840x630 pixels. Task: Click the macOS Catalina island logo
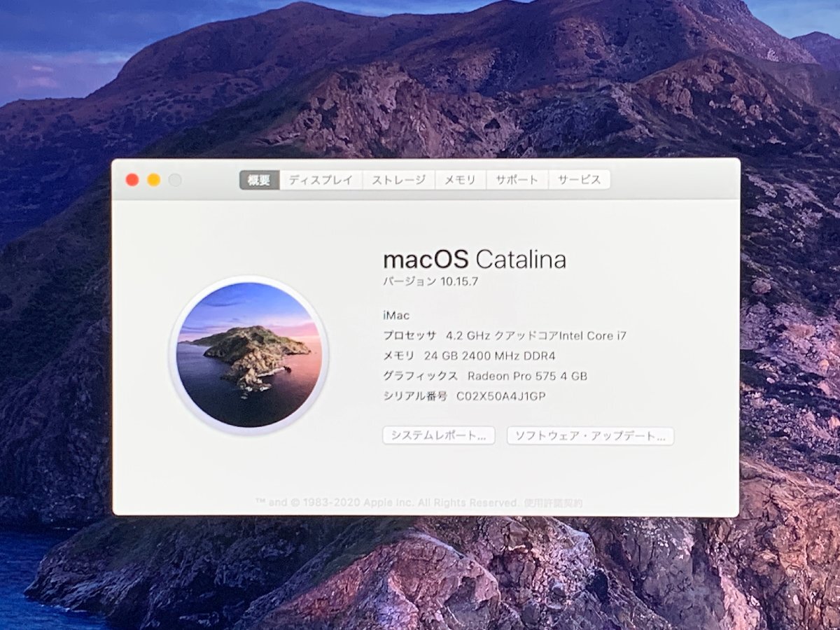tap(248, 355)
